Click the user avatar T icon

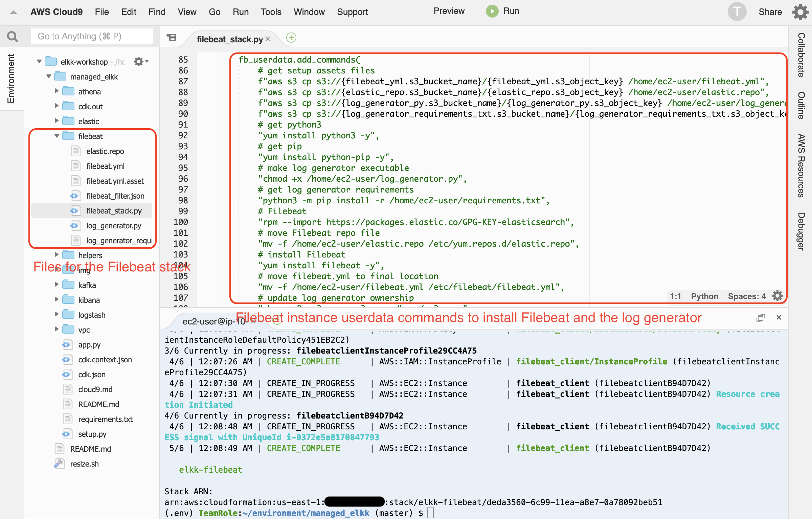737,12
